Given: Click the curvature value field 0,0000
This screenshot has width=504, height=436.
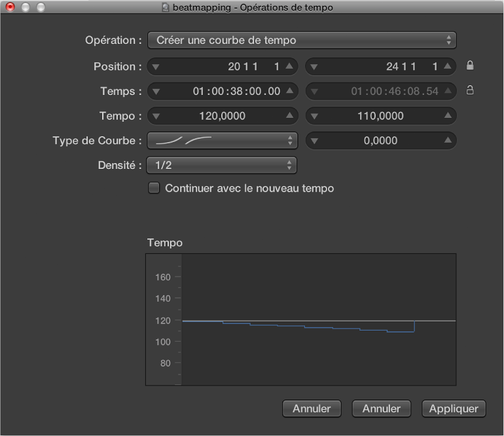Looking at the screenshot, I should [x=380, y=141].
